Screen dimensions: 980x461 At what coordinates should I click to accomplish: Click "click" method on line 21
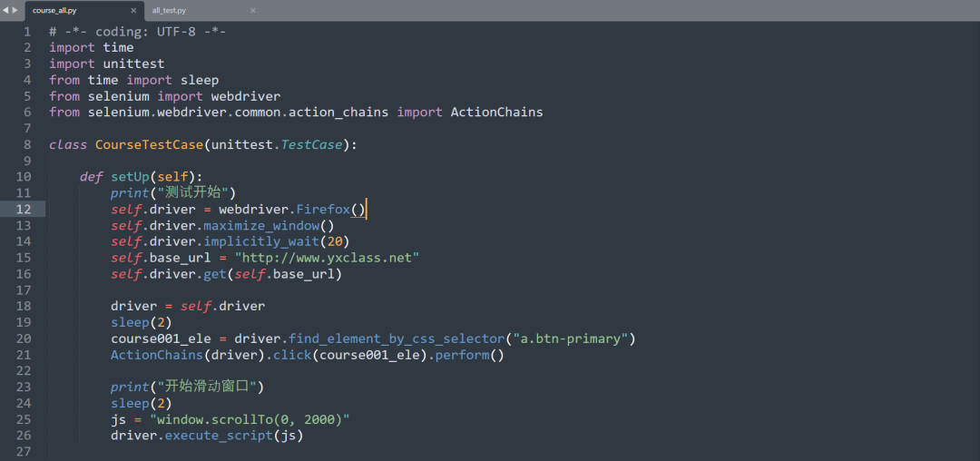click(292, 355)
